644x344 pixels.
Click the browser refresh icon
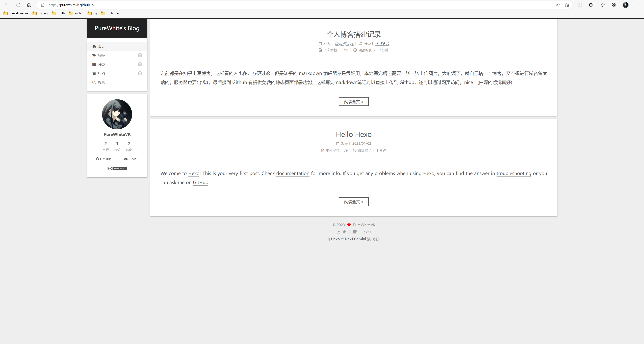[x=18, y=5]
